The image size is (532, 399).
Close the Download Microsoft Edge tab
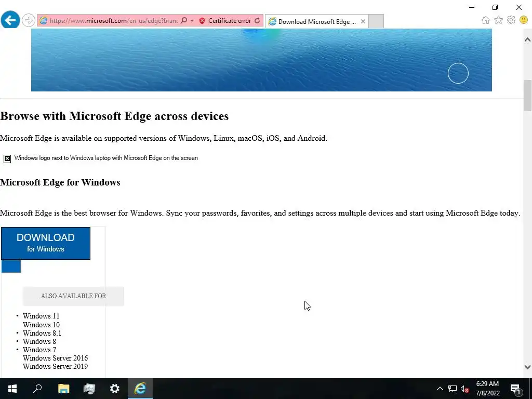coord(363,21)
